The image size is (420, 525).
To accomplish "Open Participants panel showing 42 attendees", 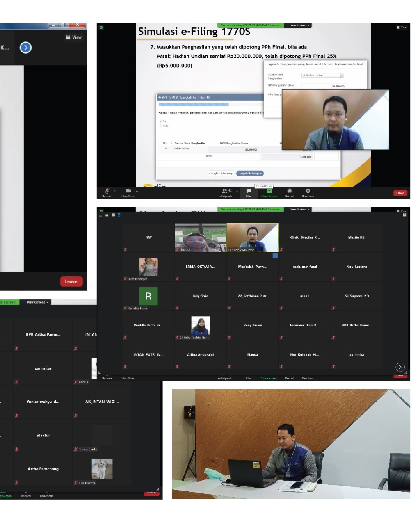I will coord(225,191).
